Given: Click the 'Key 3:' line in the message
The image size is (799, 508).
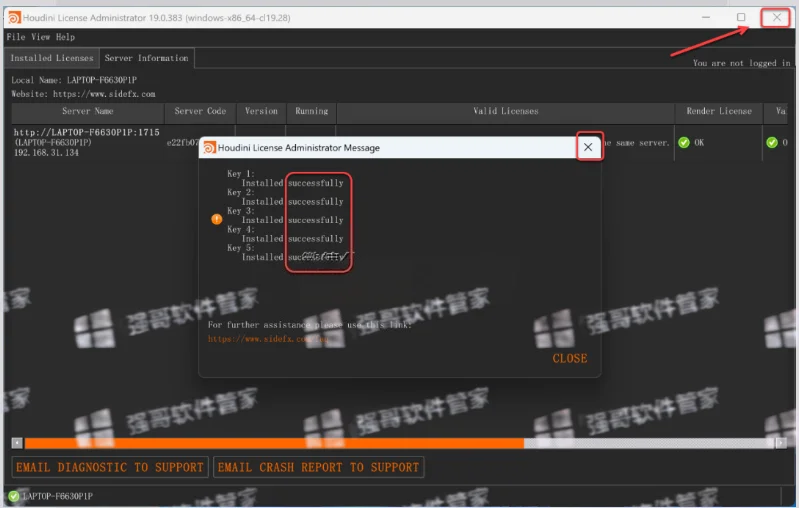Looking at the screenshot, I should point(241,211).
